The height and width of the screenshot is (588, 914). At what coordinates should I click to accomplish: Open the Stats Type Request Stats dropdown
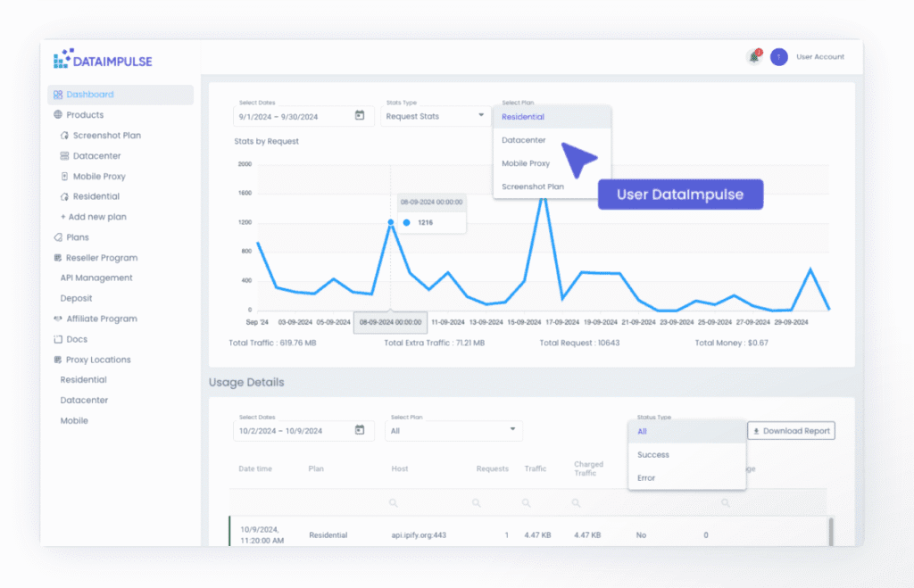tap(435, 116)
